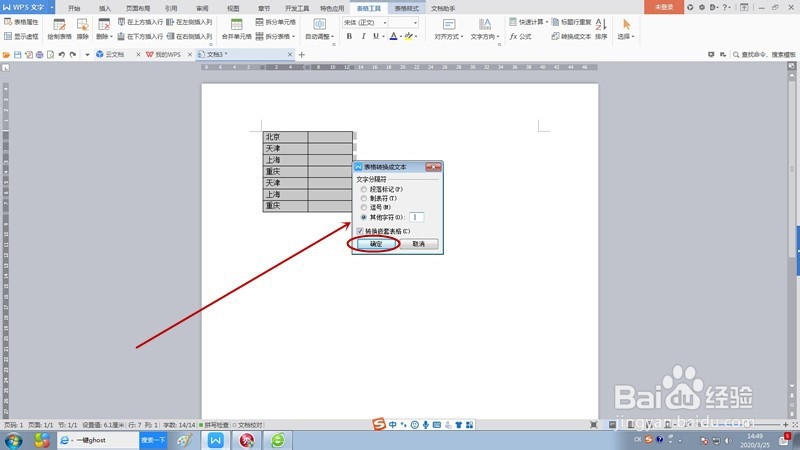Toggle italic formatting
Image resolution: width=800 pixels, height=450 pixels.
point(363,36)
